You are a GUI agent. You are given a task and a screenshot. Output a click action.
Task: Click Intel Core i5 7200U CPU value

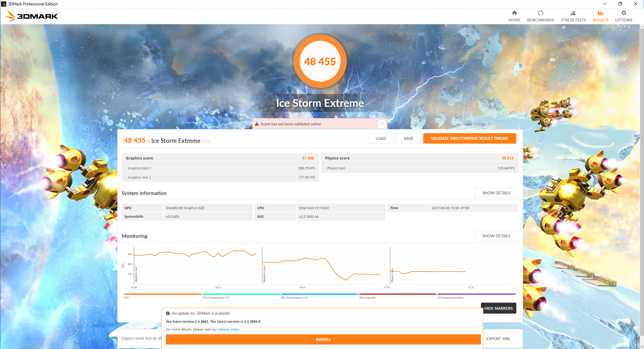click(314, 208)
